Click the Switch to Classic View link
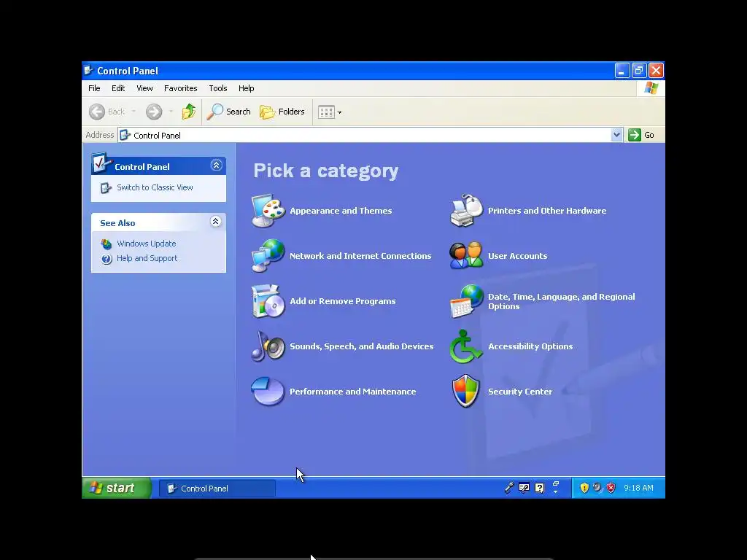Viewport: 747px width, 560px height. 155,187
